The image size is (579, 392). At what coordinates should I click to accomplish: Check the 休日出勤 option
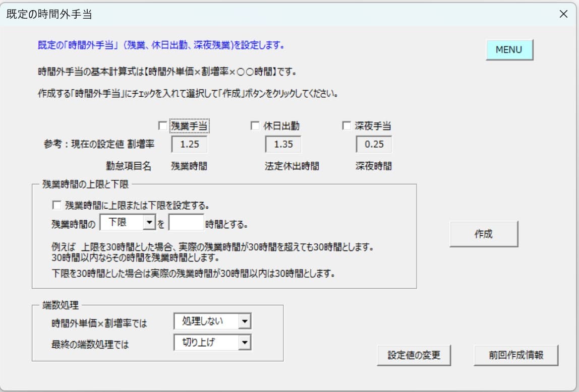click(x=254, y=125)
